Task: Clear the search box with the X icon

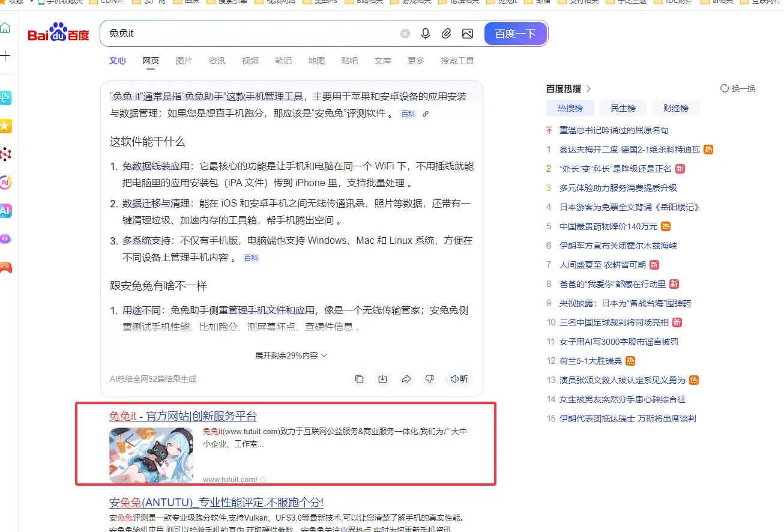Action: 405,34
